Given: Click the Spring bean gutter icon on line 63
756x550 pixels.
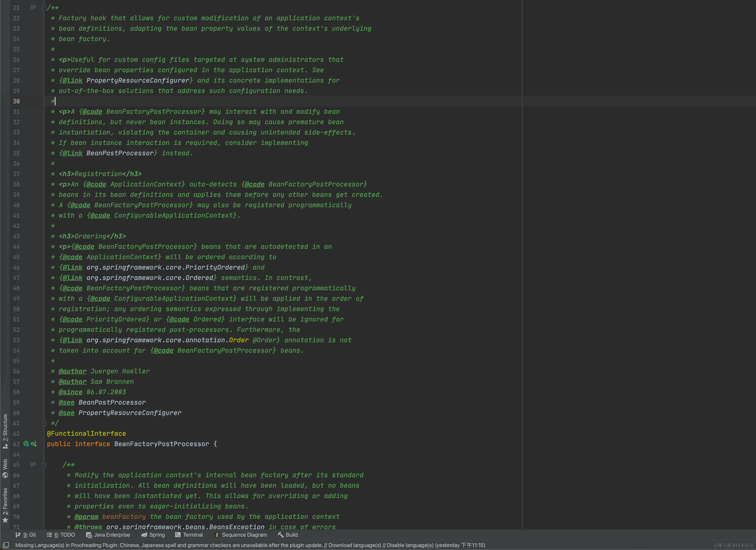Looking at the screenshot, I should pyautogui.click(x=26, y=444).
